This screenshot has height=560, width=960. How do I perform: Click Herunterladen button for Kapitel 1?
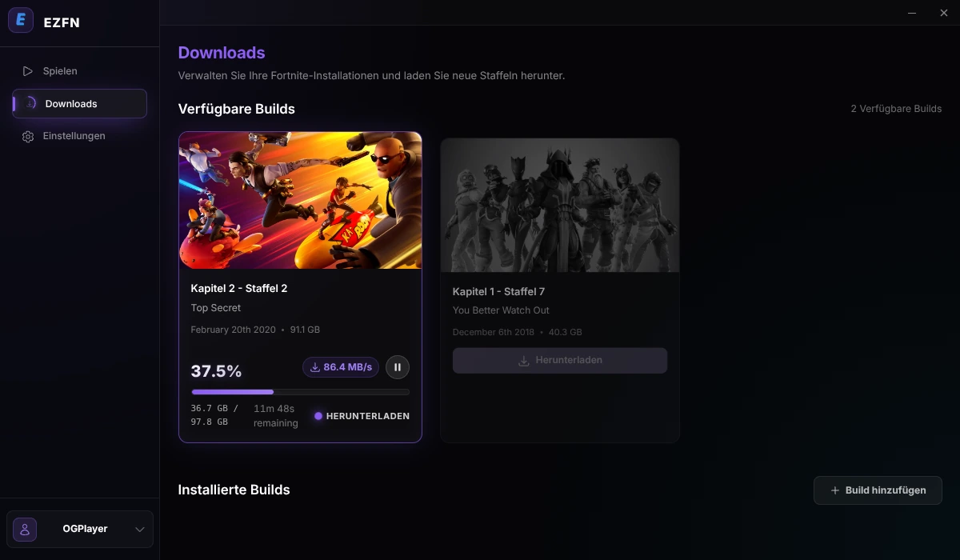(560, 361)
